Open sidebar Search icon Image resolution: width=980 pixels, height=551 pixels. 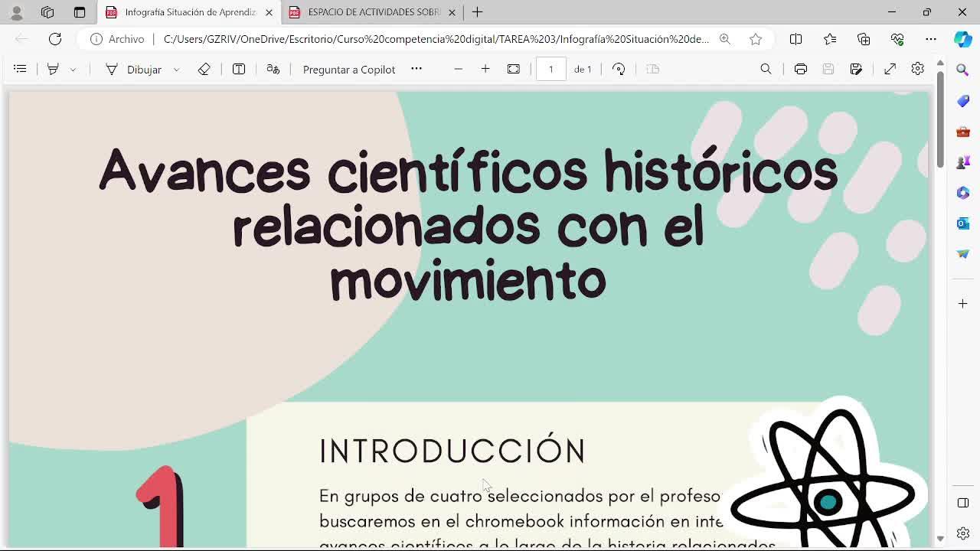point(963,70)
